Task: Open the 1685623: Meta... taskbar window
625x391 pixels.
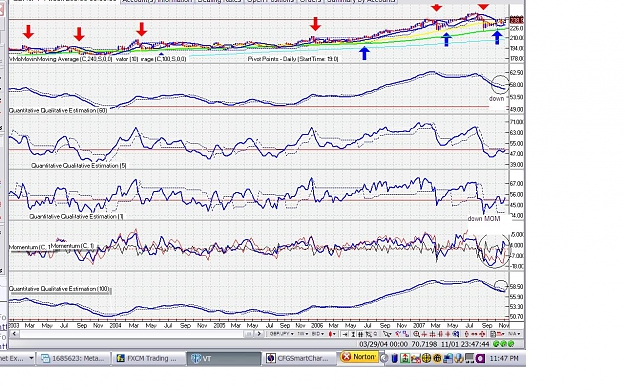Action: click(73, 358)
